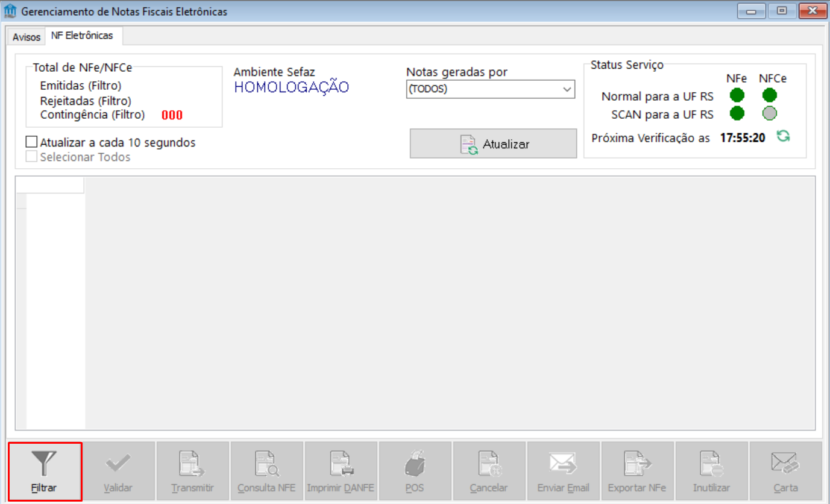Click the Exportar NFe button

pyautogui.click(x=638, y=471)
